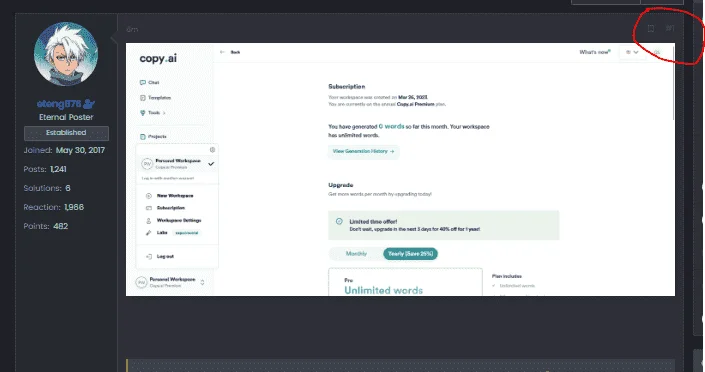Viewport: 705px width, 372px height.
Task: Go back with the Back arrow
Action: point(230,52)
